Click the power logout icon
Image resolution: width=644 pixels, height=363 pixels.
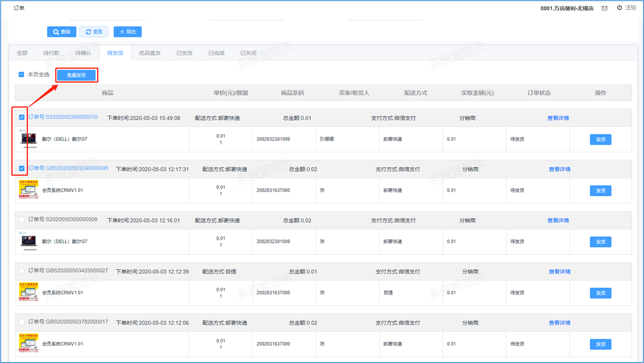(x=619, y=8)
